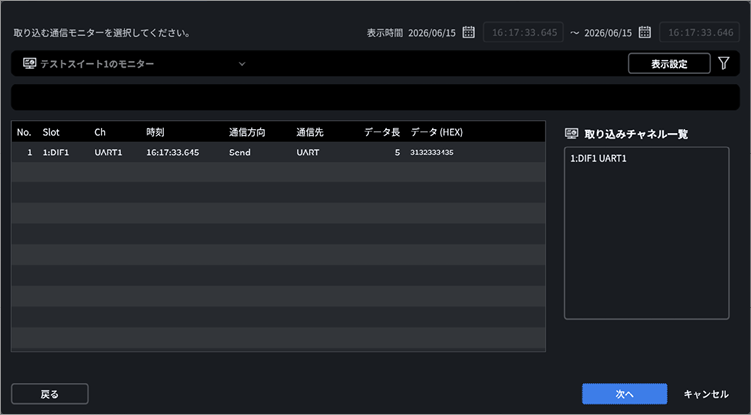Click the 通信先 column header

click(310, 132)
